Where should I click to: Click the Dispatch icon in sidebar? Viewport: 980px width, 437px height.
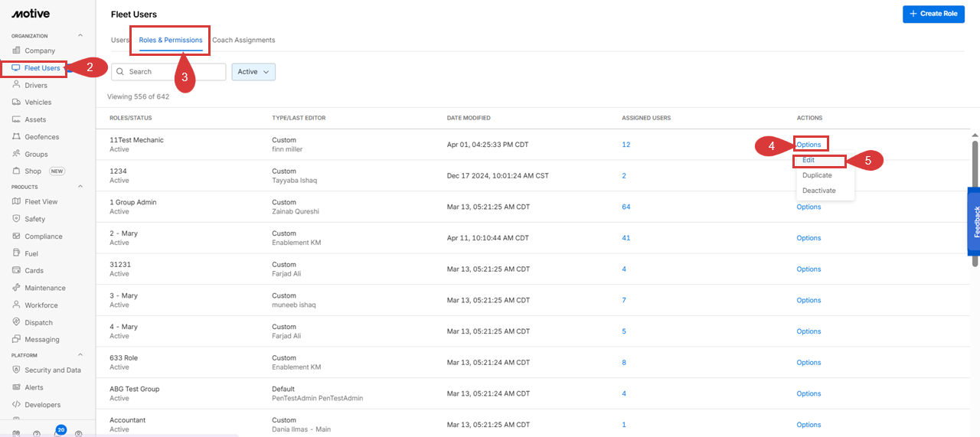16,322
